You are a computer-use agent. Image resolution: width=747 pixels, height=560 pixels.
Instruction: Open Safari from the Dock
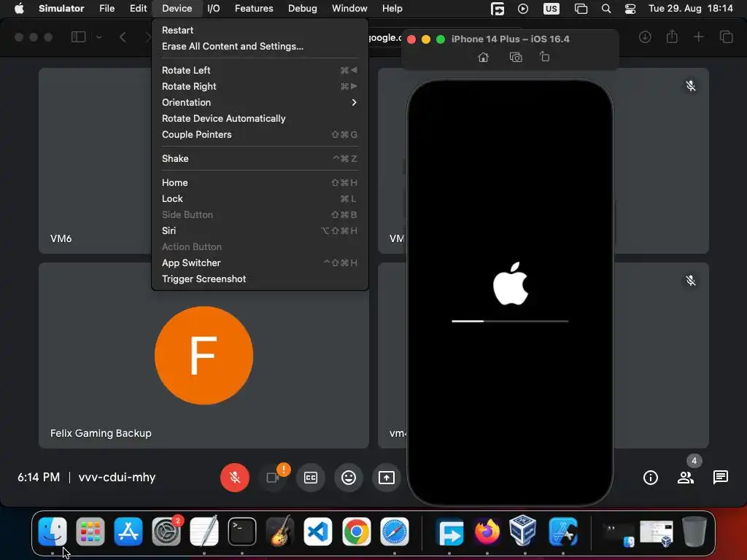(x=394, y=532)
